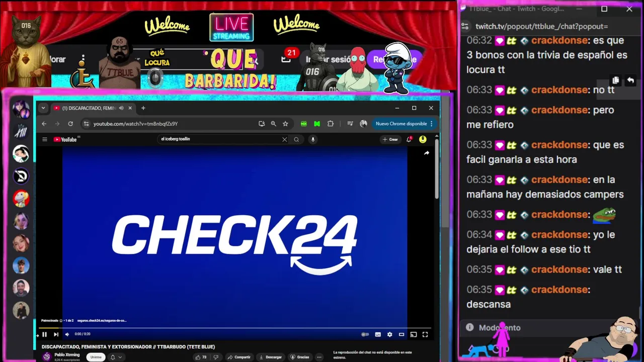Pause the YouTube video
This screenshot has height=362, width=644.
point(44,334)
